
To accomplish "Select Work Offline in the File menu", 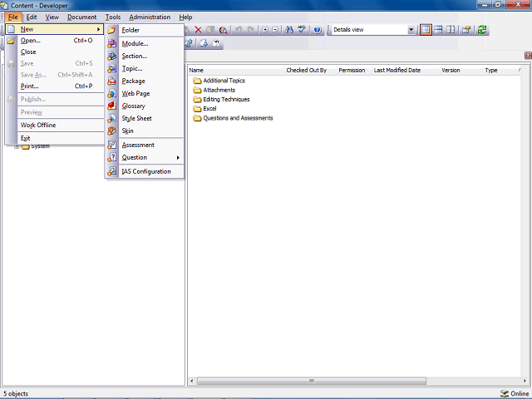I will click(55, 125).
